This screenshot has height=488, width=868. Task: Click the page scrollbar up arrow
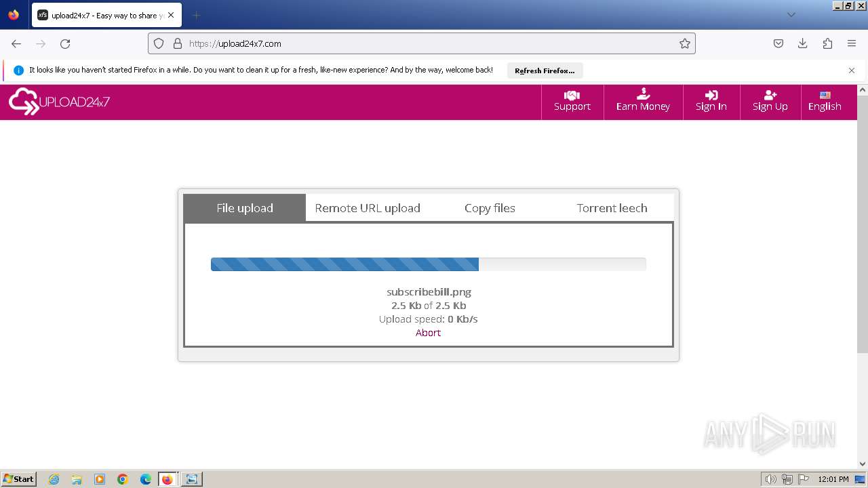point(863,89)
